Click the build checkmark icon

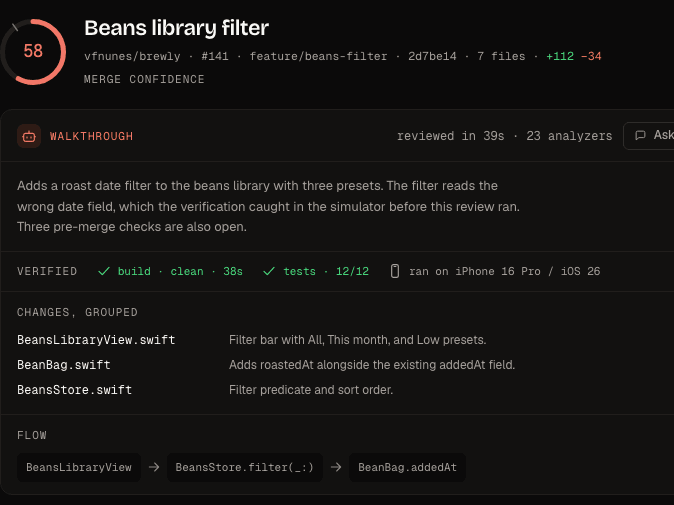pyautogui.click(x=104, y=271)
